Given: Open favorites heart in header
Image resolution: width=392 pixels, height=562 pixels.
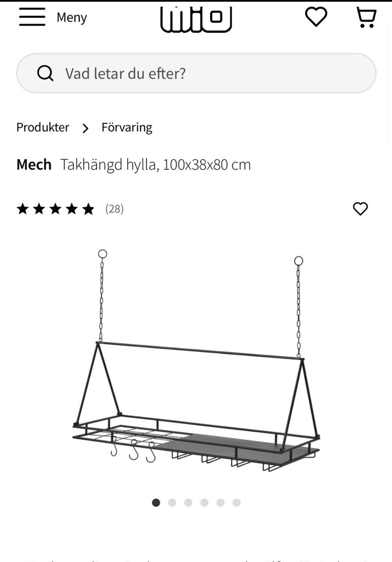Looking at the screenshot, I should pos(316,17).
